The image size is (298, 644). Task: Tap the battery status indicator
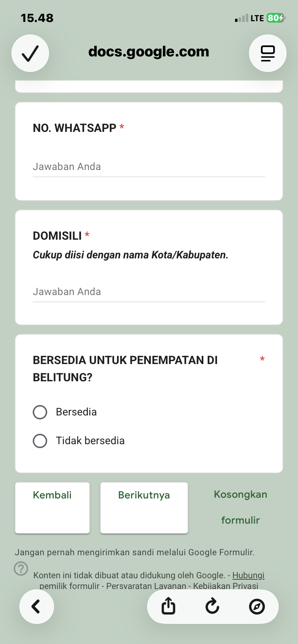pyautogui.click(x=276, y=18)
